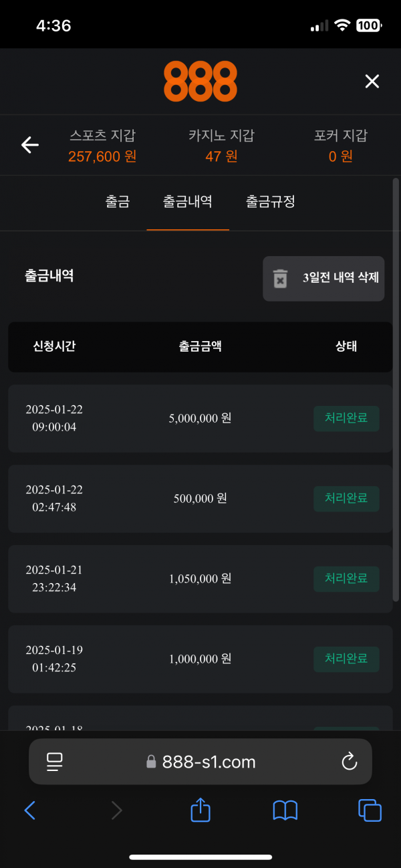Switch to the 출금 tab
The height and width of the screenshot is (868, 401).
(x=117, y=201)
